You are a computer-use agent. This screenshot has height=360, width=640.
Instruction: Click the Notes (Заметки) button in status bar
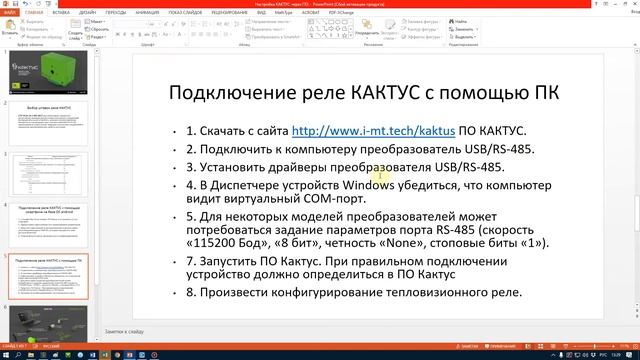pos(467,347)
